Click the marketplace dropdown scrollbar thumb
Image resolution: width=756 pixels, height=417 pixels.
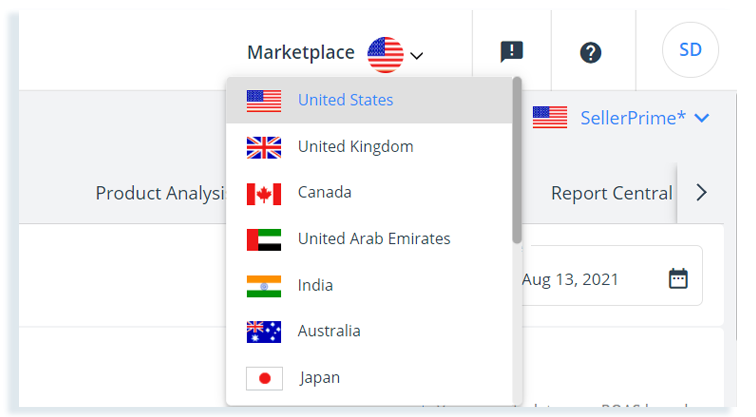click(x=517, y=160)
